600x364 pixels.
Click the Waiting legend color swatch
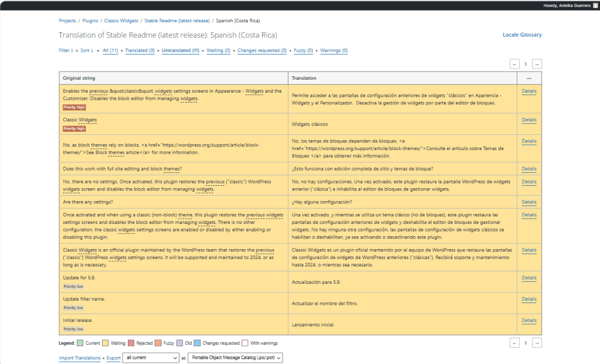pyautogui.click(x=105, y=343)
